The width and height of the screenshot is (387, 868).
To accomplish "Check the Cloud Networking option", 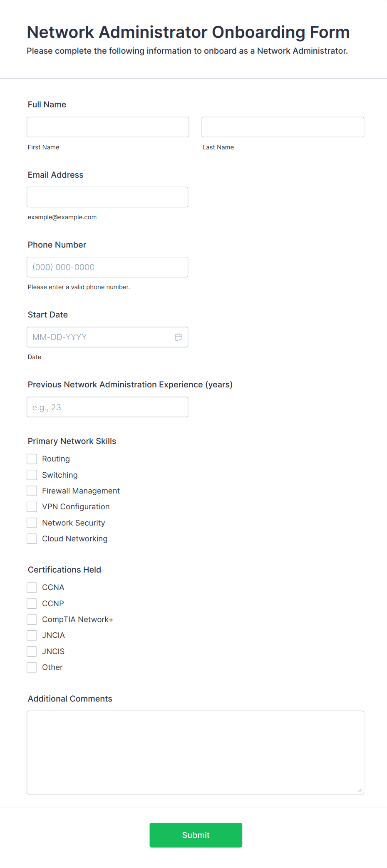I will point(32,539).
